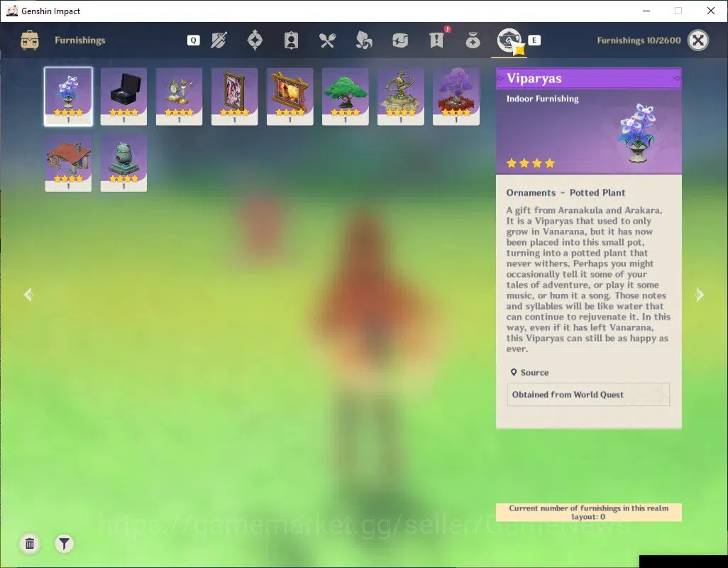Select the teal owl statue furnishing
728x568 pixels.
[x=123, y=163]
